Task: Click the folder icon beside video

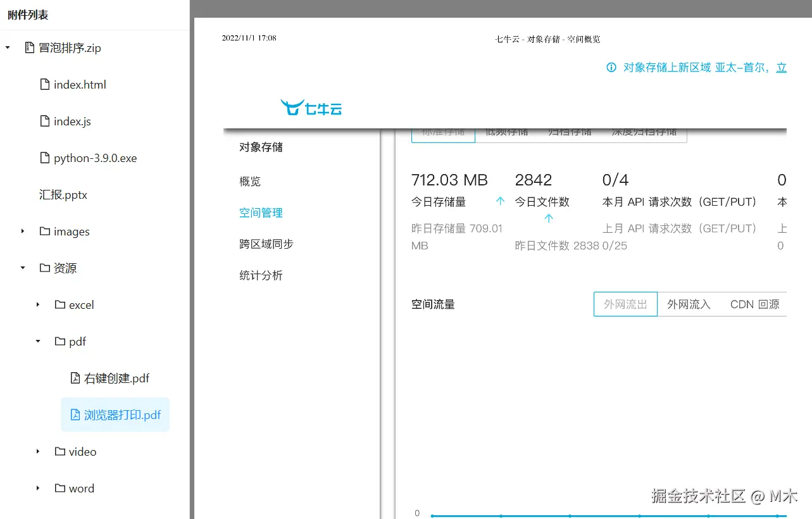Action: click(x=59, y=452)
